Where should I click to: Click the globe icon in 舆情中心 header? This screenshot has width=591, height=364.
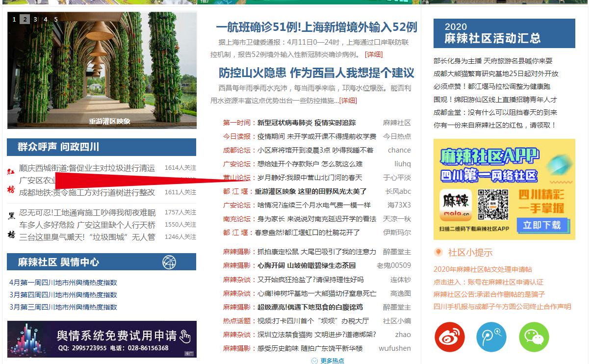click(169, 262)
